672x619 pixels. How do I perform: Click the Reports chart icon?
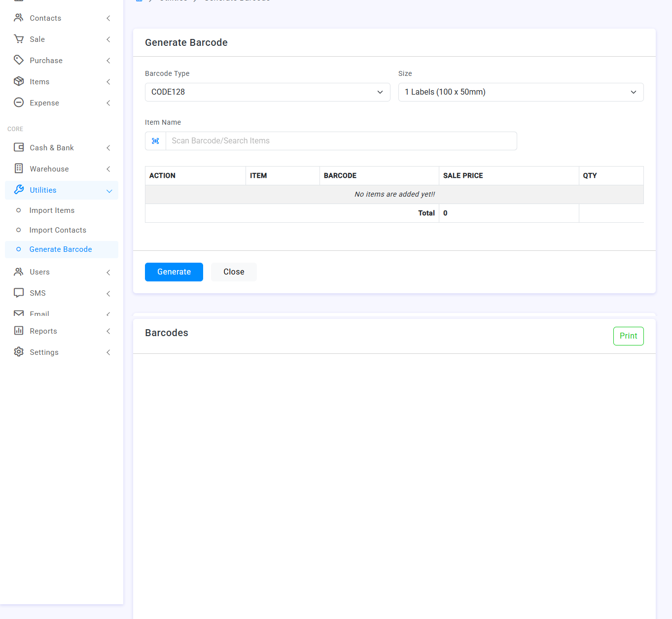pyautogui.click(x=19, y=331)
